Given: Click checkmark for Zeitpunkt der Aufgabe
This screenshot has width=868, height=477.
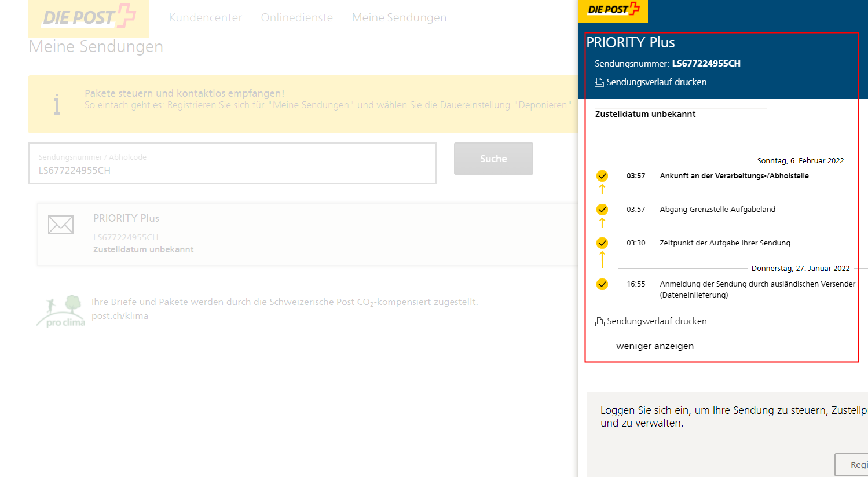Looking at the screenshot, I should 602,243.
